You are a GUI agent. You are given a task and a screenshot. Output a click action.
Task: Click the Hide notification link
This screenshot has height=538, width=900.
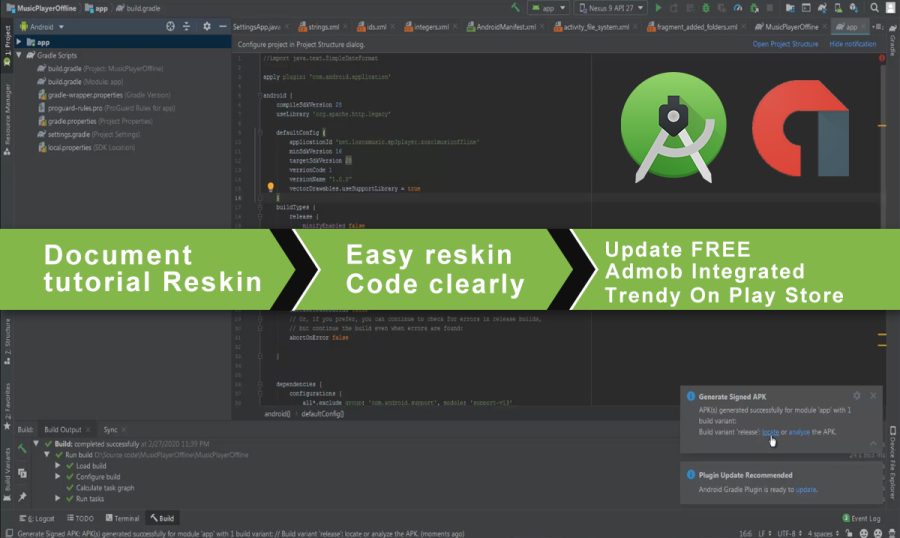(x=852, y=44)
